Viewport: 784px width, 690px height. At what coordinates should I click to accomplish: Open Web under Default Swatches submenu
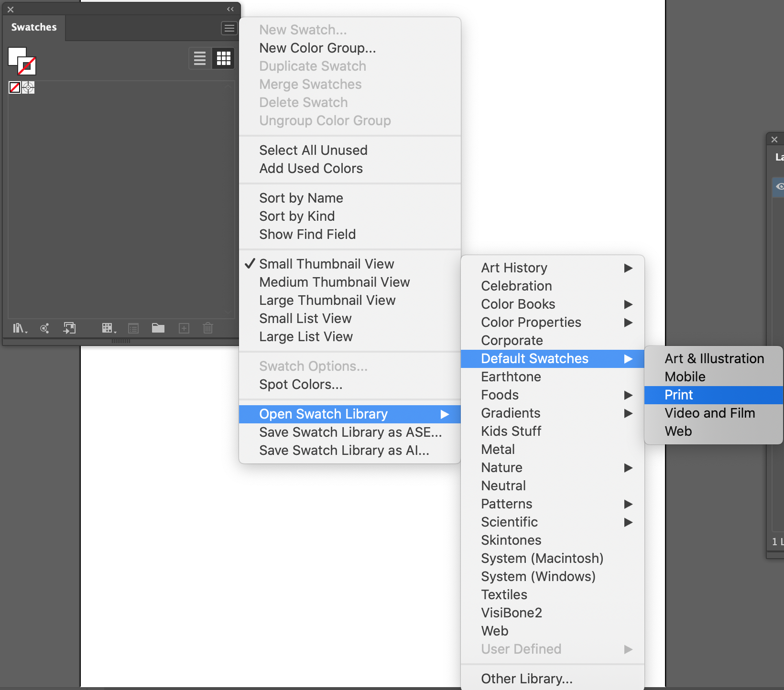(x=714, y=431)
